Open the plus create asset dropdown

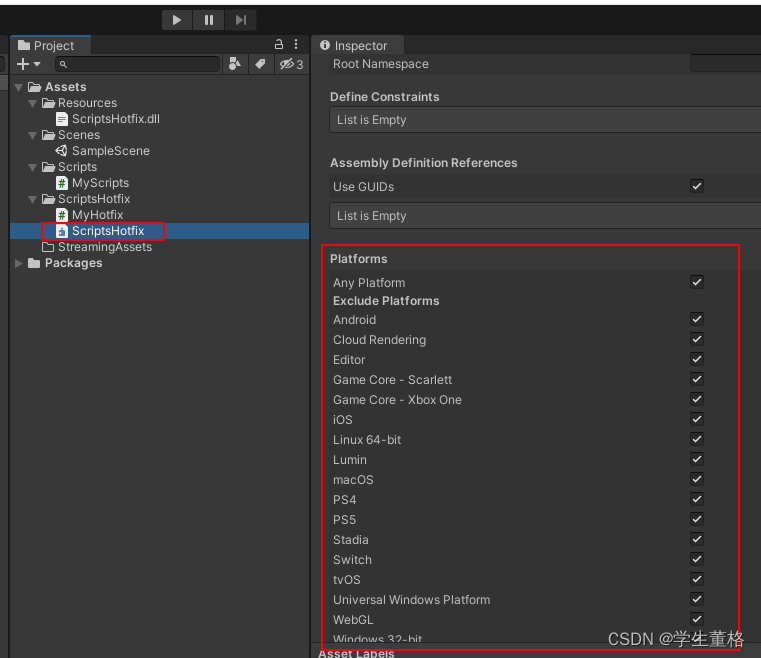[29, 64]
